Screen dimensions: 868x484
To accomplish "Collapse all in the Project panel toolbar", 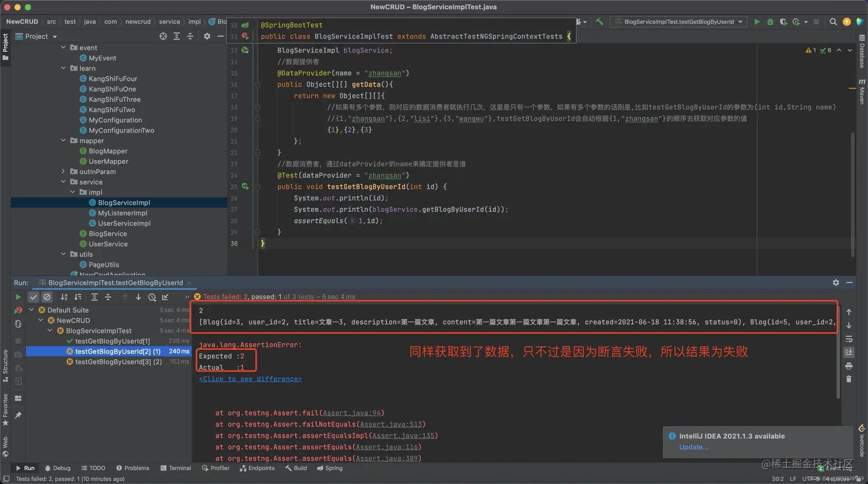I will tap(190, 36).
